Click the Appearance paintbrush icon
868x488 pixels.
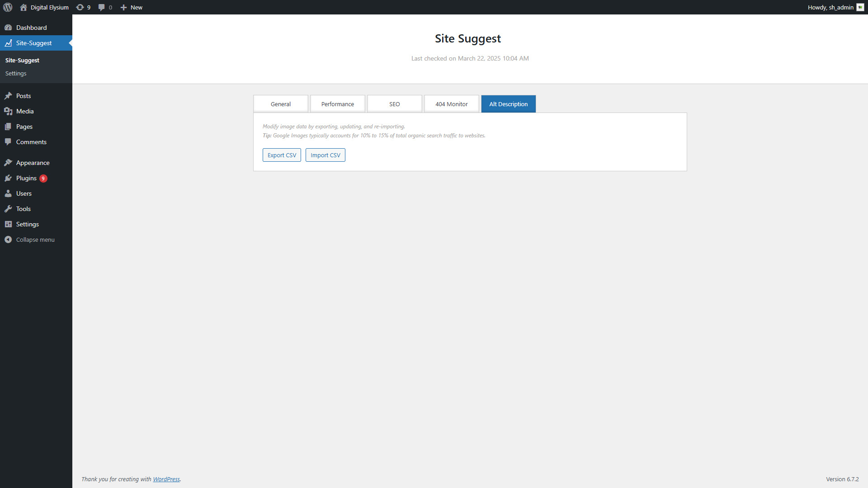pyautogui.click(x=8, y=163)
